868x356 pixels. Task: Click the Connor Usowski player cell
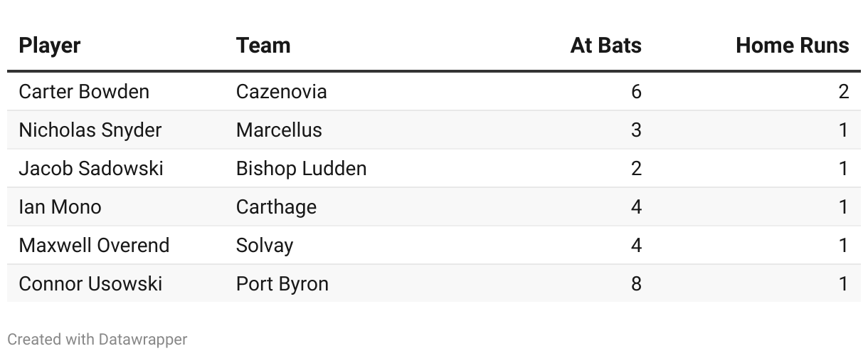[90, 284]
